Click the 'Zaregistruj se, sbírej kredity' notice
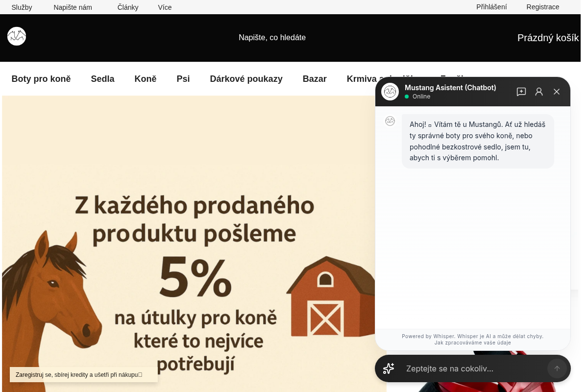Viewport: 588px width, 392px height. click(84, 375)
